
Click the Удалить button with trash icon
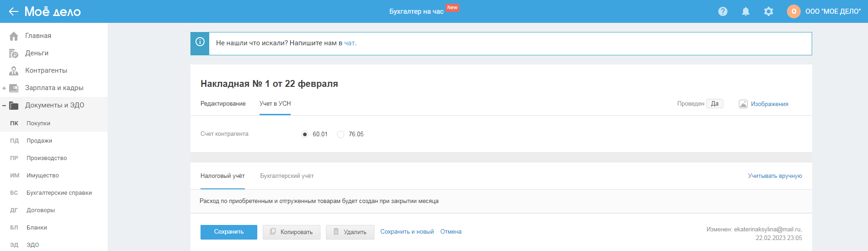tap(350, 232)
